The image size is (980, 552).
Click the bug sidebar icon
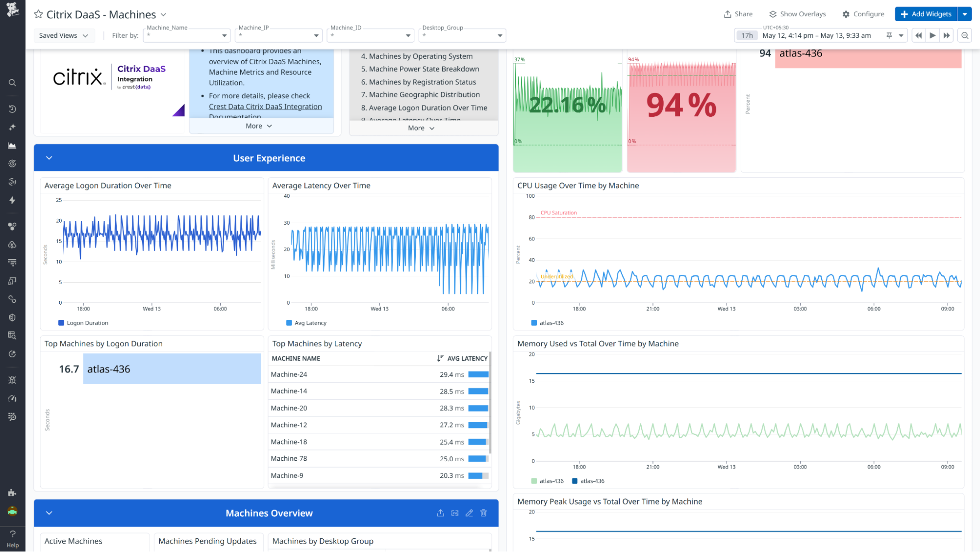pyautogui.click(x=12, y=380)
